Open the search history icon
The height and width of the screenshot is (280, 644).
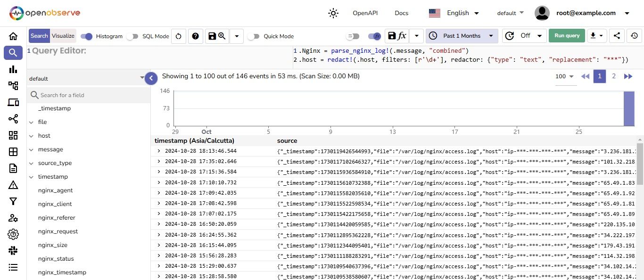click(x=634, y=36)
